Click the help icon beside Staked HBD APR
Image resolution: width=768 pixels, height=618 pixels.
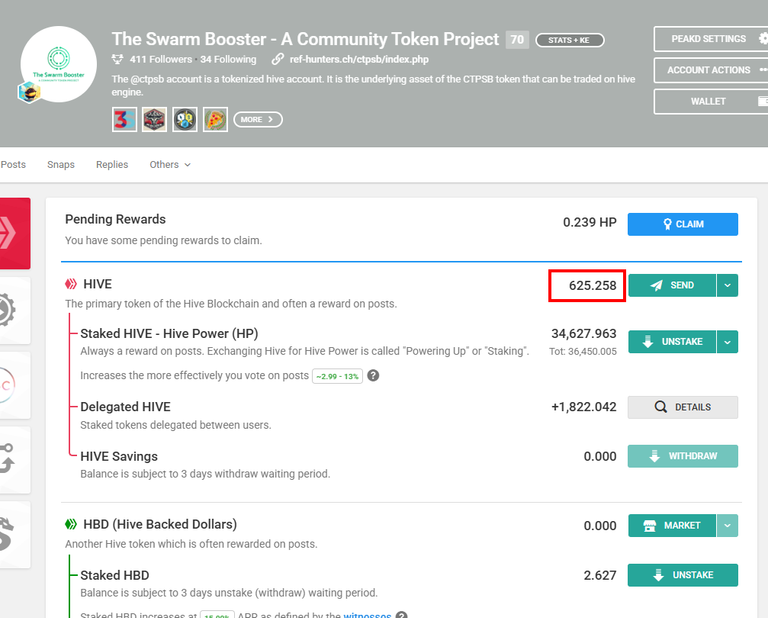(402, 615)
